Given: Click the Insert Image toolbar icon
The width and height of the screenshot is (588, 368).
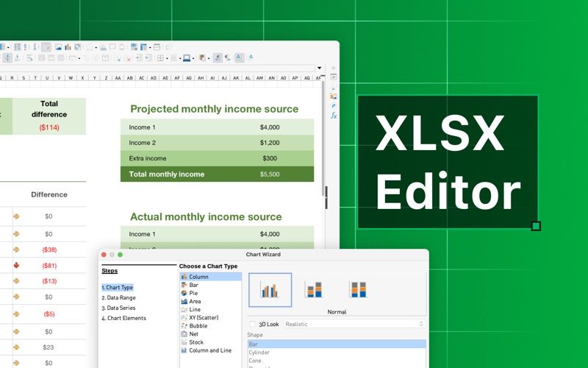Looking at the screenshot, I should click(x=58, y=47).
